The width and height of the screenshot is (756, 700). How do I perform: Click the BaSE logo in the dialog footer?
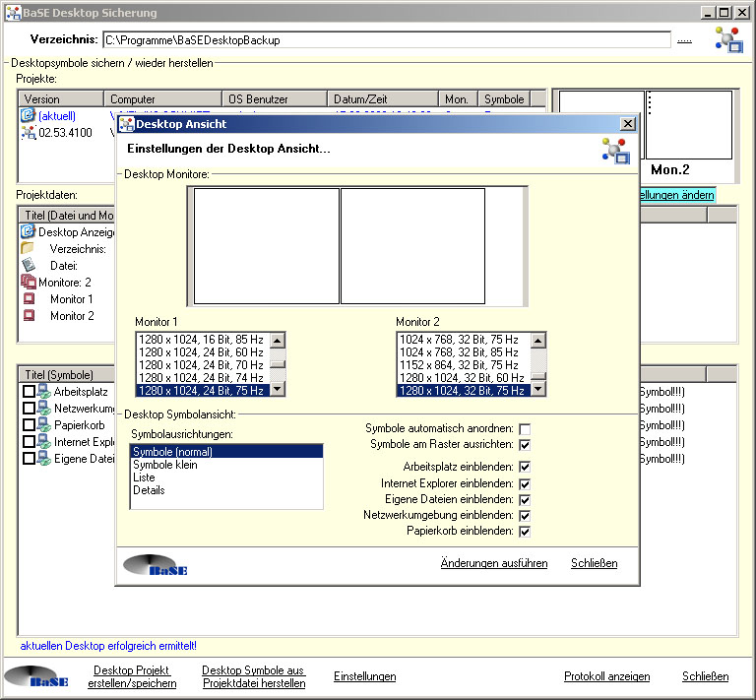coord(155,565)
